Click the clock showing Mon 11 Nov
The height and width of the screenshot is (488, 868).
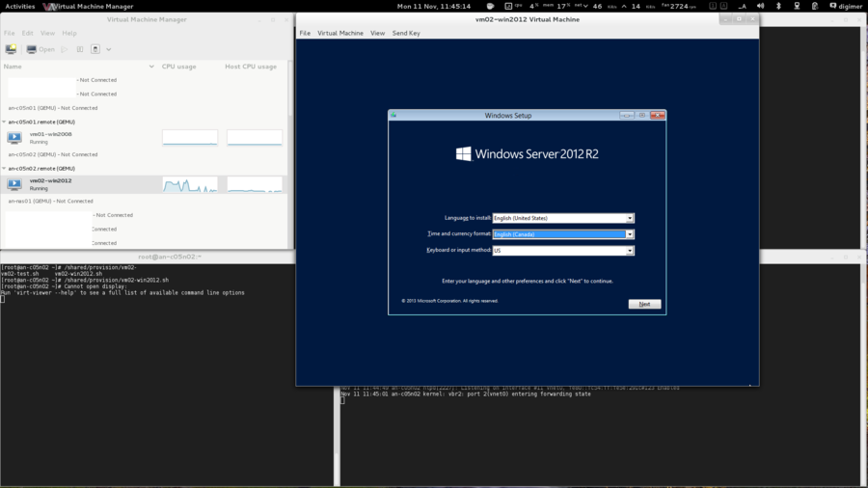click(x=433, y=6)
